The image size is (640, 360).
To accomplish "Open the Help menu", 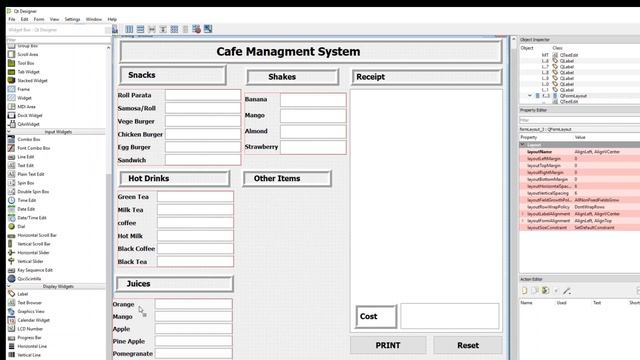I will tap(112, 19).
